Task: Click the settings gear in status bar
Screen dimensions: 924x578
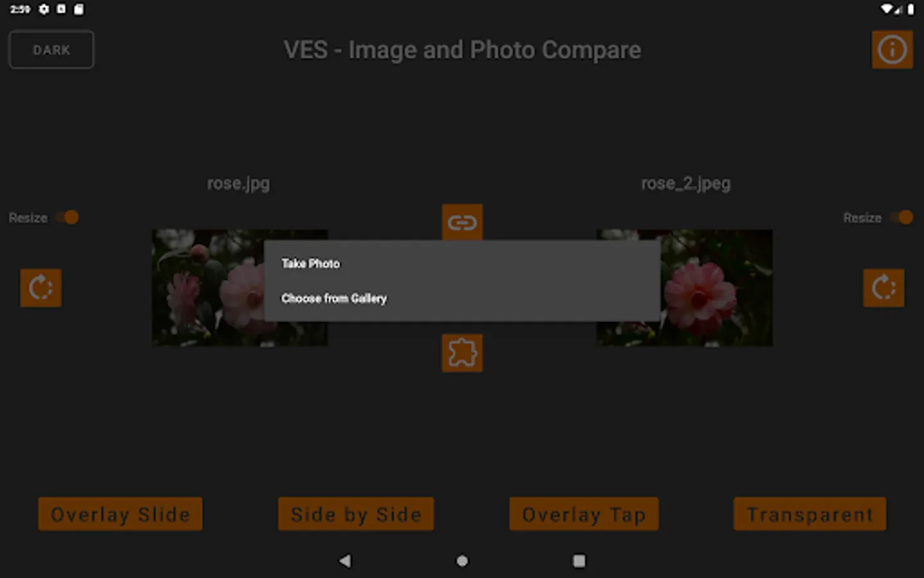Action: (44, 9)
